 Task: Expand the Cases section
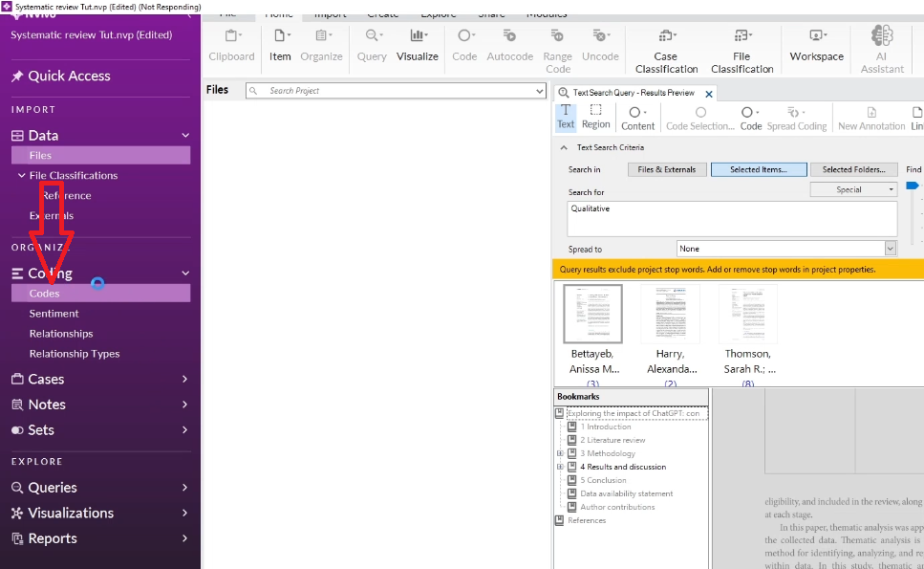click(185, 379)
